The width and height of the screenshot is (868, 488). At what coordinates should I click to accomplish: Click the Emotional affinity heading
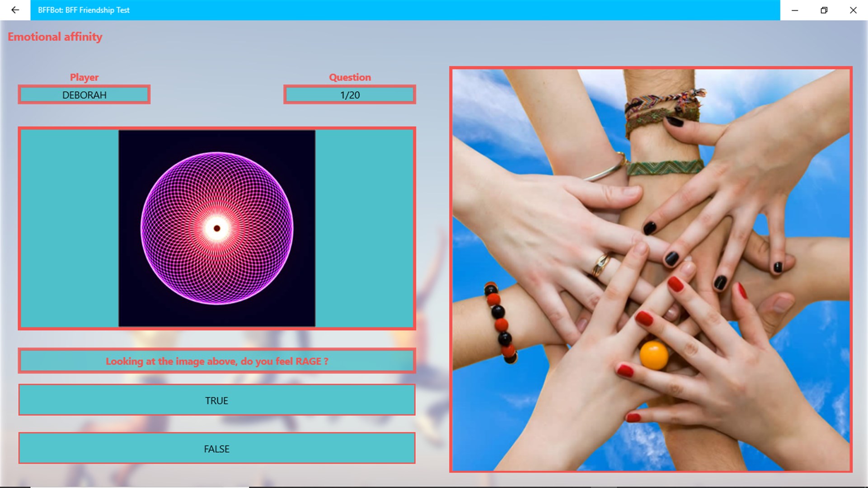click(55, 37)
